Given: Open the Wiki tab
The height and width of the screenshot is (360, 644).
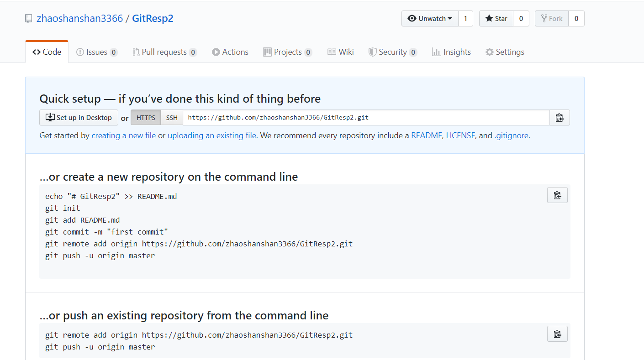Looking at the screenshot, I should pyautogui.click(x=341, y=52).
